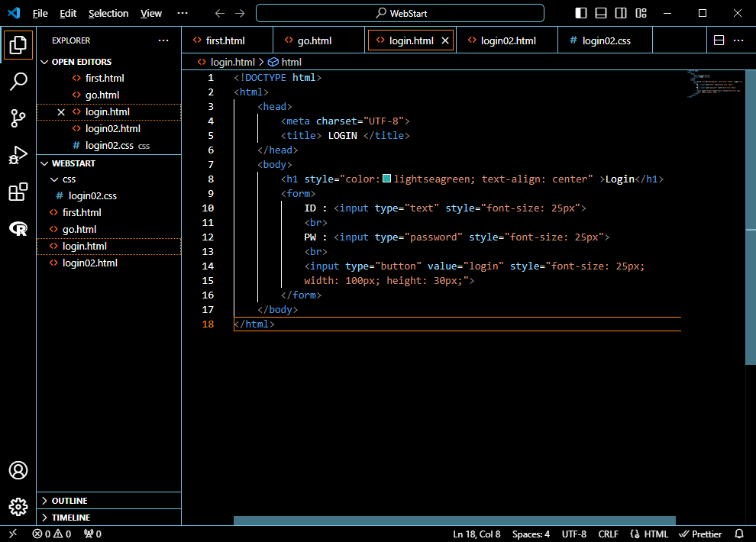Screen dimensions: 756x542
Task: Click the VS Code logo icon
Action: (x=14, y=13)
